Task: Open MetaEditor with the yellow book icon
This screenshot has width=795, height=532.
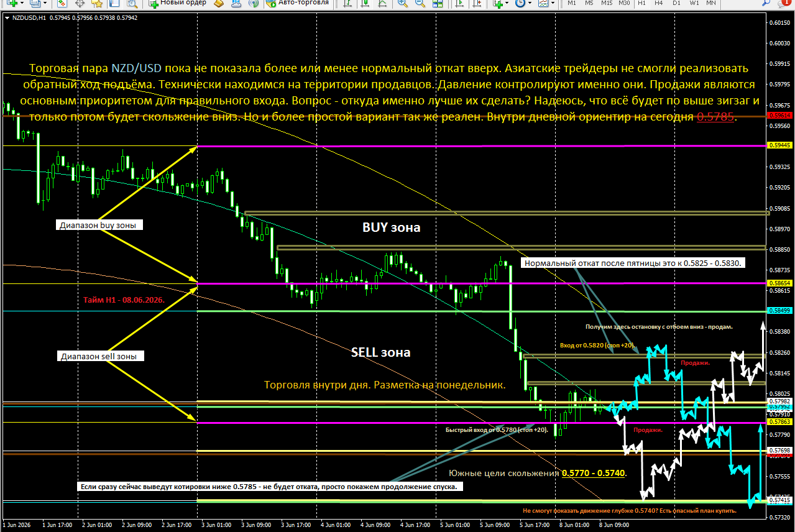Action: (x=219, y=3)
